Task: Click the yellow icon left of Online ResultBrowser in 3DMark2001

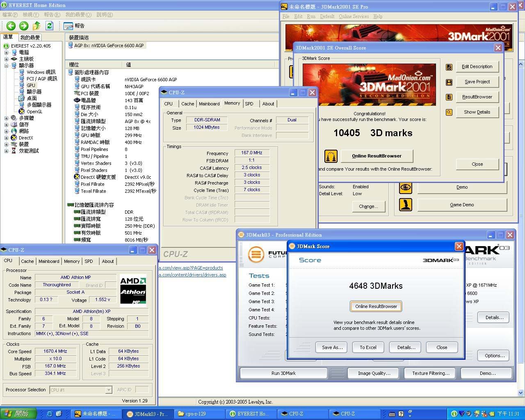Action: [331, 156]
